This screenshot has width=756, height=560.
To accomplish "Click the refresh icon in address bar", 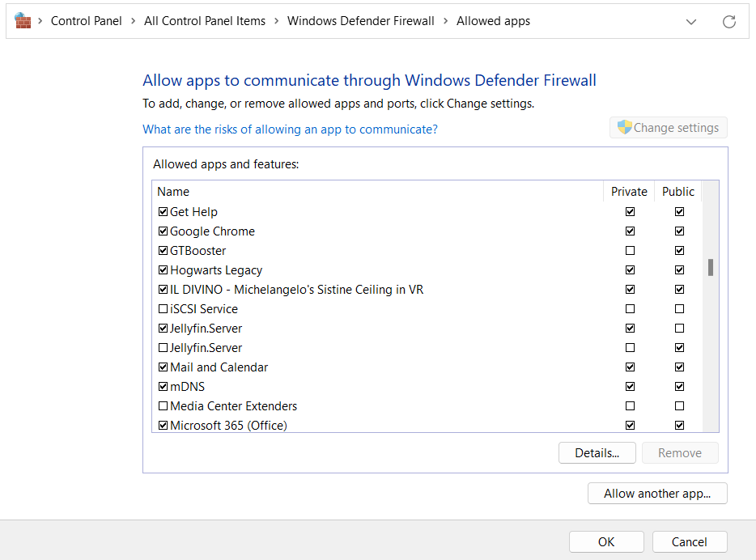I will tap(728, 22).
